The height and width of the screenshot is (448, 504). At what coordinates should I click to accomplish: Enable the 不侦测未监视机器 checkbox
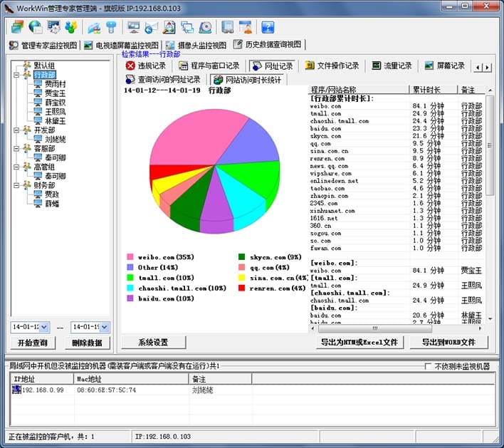pos(428,366)
